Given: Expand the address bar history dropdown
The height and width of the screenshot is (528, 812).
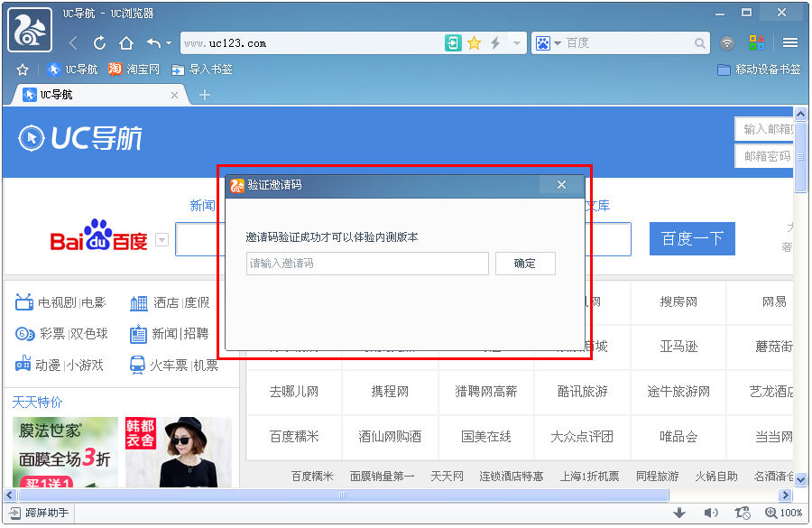Looking at the screenshot, I should pyautogui.click(x=516, y=43).
